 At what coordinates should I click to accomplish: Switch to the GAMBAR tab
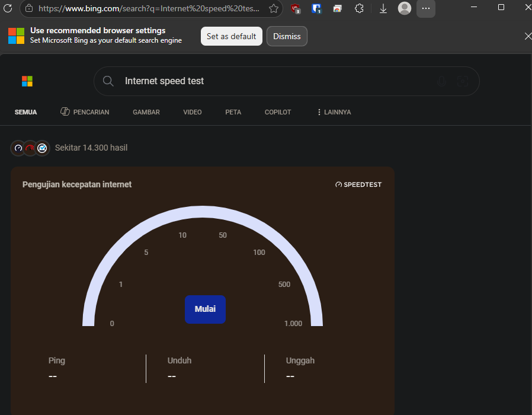pos(146,112)
